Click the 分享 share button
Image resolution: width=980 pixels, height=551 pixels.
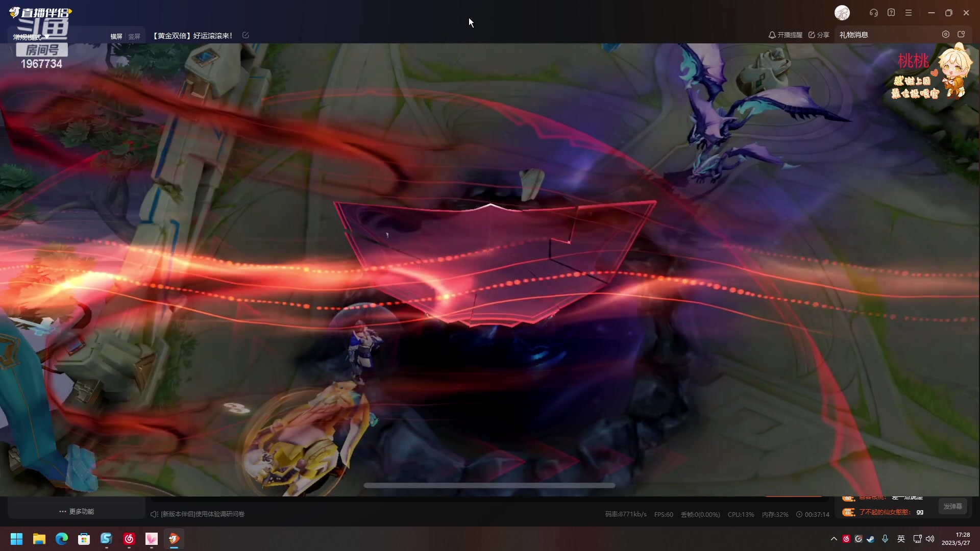click(819, 35)
